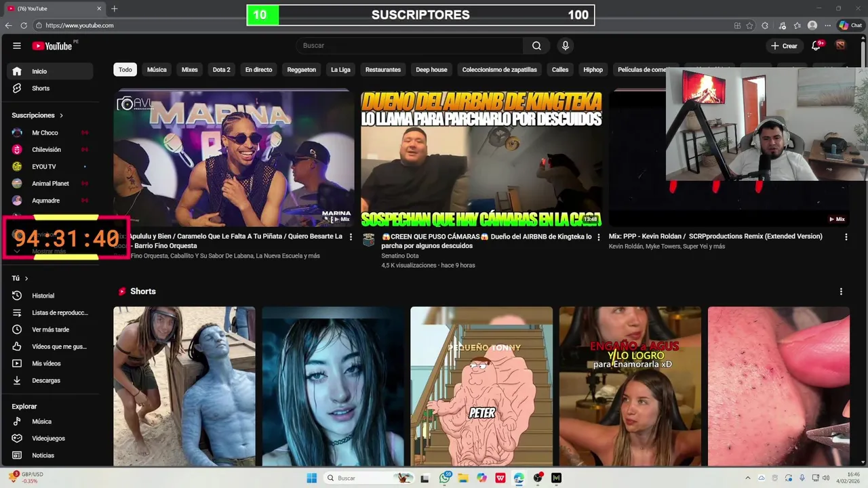Select the Dota 2 filter chip

click(x=222, y=70)
